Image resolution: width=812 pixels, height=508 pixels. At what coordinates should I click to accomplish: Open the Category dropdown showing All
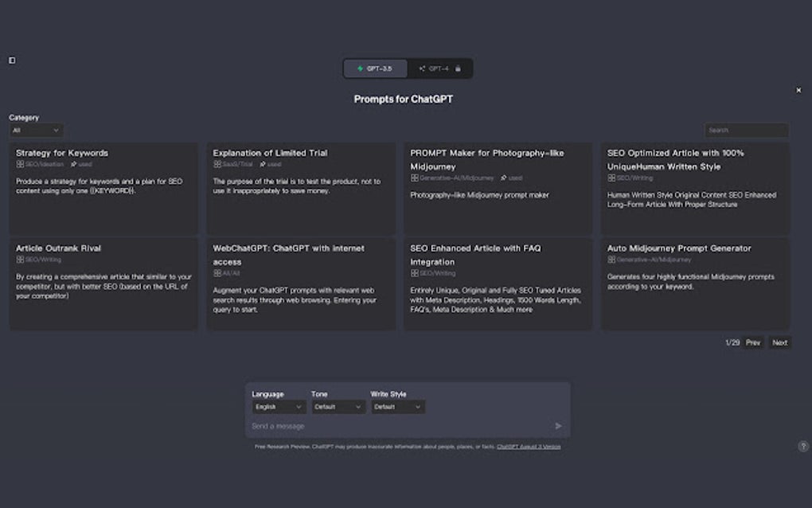click(35, 129)
